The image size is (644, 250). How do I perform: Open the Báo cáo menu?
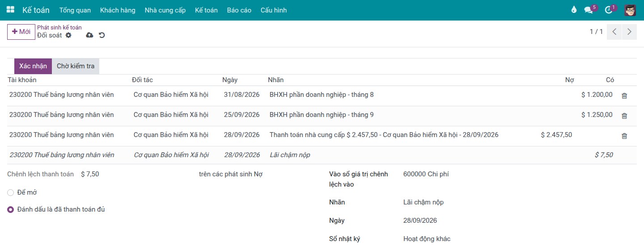click(x=239, y=10)
